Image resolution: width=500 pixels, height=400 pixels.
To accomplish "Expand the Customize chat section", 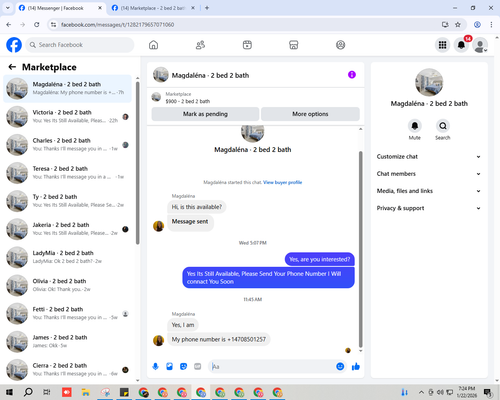I will [429, 157].
